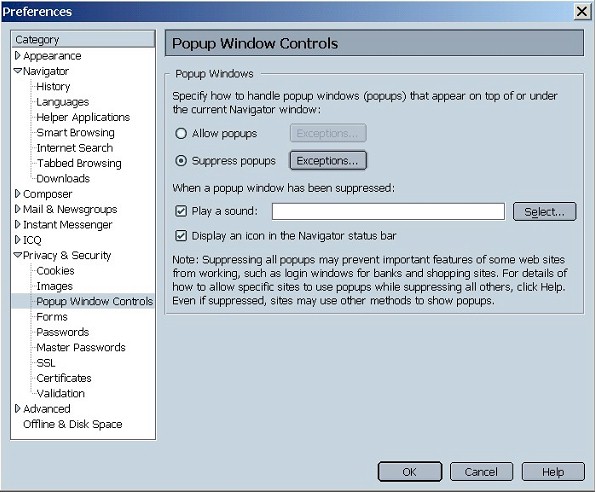Toggle the Play a sound checkbox
596x492 pixels.
181,211
